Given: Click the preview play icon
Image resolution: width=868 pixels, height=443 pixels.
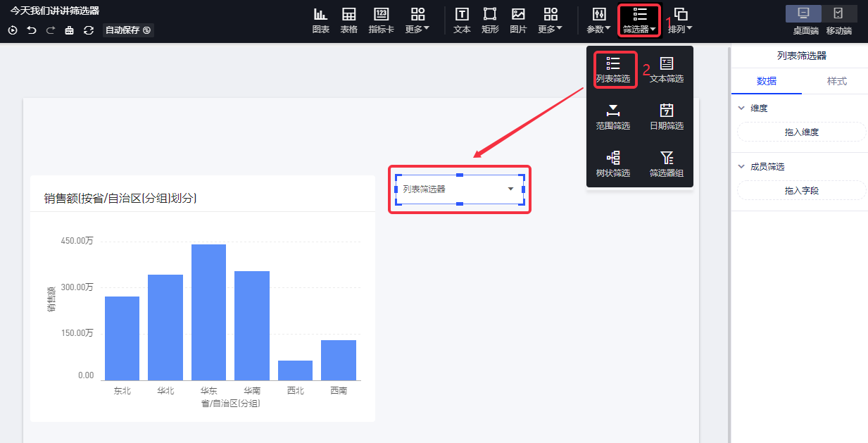Looking at the screenshot, I should (13, 30).
